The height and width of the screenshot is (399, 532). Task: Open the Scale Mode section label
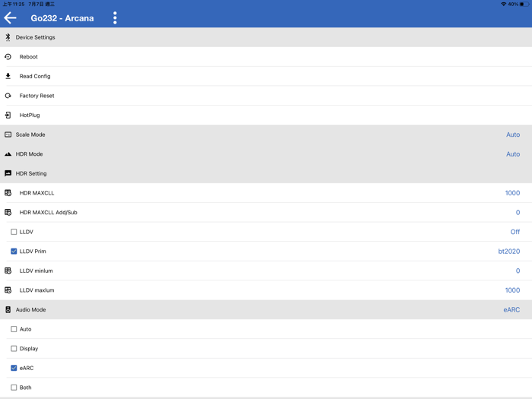(30, 135)
